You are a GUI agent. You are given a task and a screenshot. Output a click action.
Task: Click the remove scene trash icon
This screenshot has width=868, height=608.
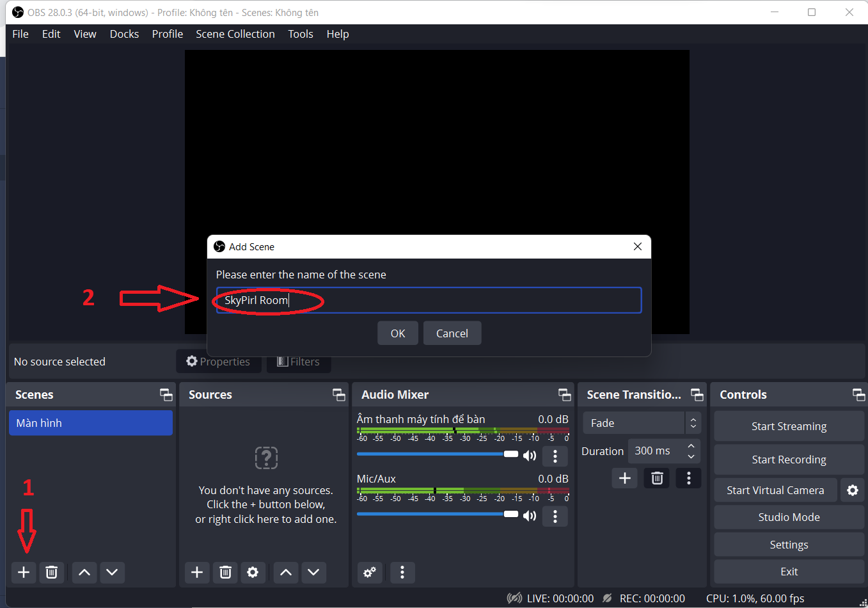52,572
